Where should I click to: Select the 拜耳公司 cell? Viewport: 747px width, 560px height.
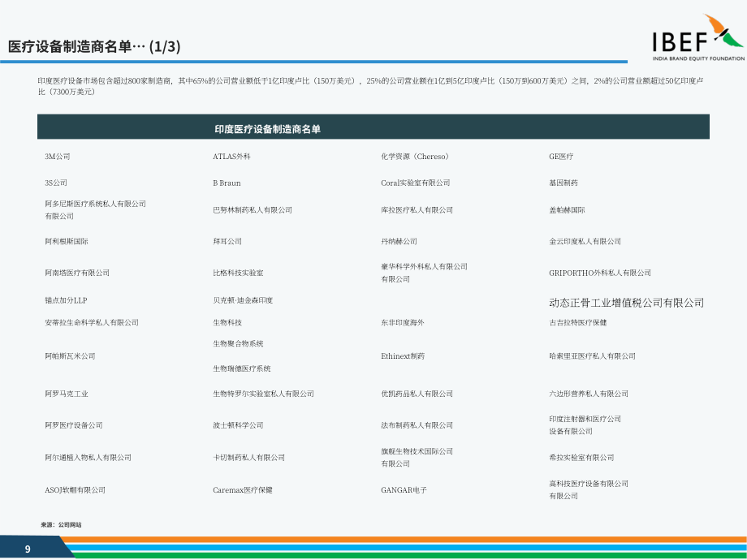click(227, 241)
